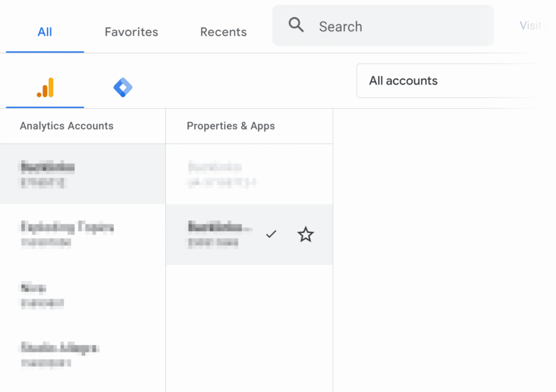Select the third blurred account in the list

click(x=81, y=295)
